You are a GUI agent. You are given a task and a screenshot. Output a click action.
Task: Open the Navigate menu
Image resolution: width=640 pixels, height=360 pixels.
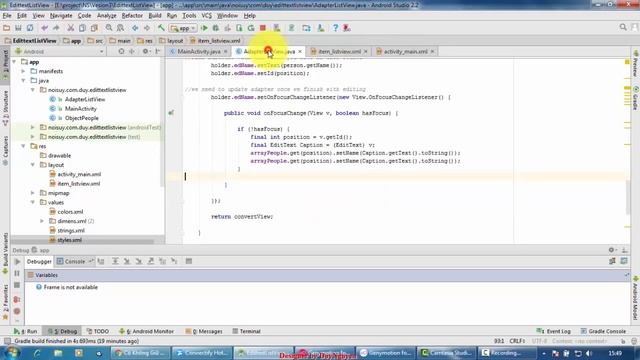pyautogui.click(x=61, y=16)
